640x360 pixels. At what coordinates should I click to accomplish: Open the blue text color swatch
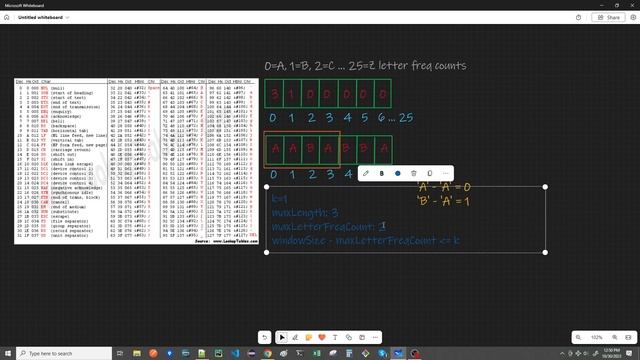[x=398, y=173]
